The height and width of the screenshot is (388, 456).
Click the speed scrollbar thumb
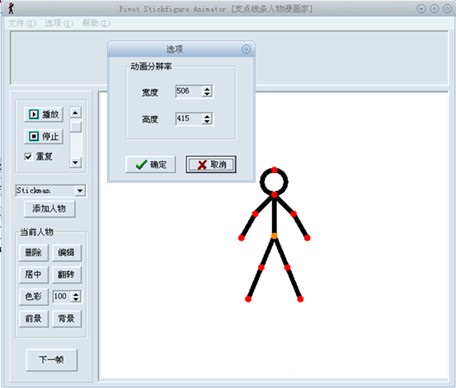click(76, 127)
